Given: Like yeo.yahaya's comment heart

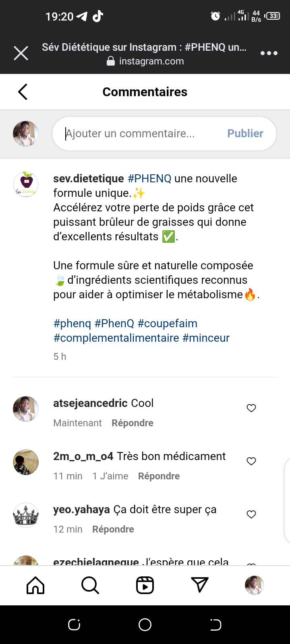Looking at the screenshot, I should click(x=251, y=514).
